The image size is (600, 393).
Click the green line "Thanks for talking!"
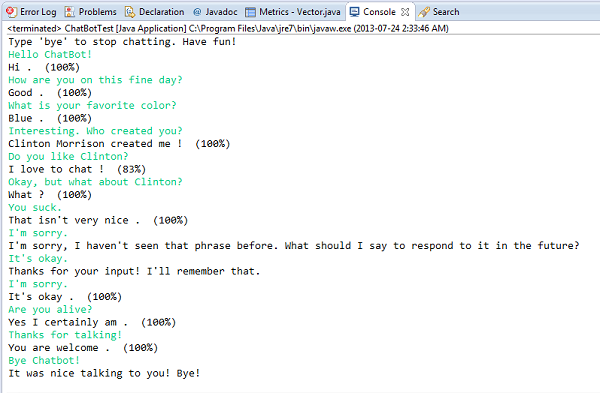click(x=65, y=335)
